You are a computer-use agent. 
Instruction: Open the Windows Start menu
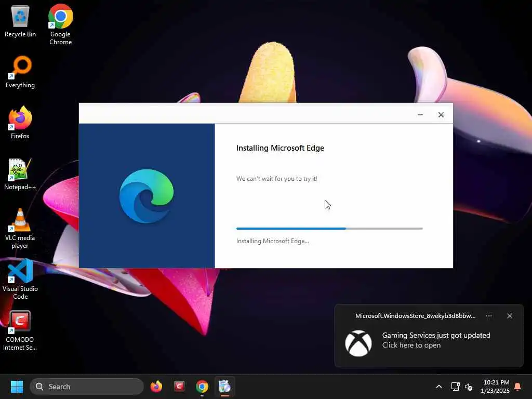[x=17, y=387]
